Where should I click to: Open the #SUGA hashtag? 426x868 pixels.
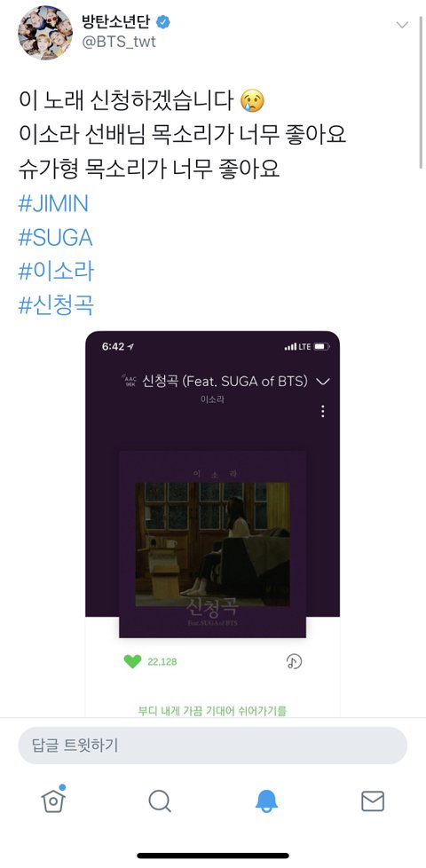(x=55, y=238)
